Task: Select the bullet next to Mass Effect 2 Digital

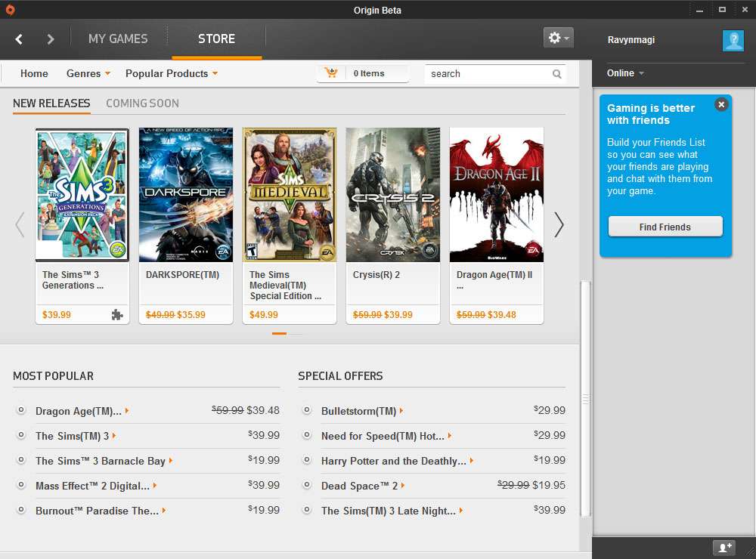Action: click(21, 486)
